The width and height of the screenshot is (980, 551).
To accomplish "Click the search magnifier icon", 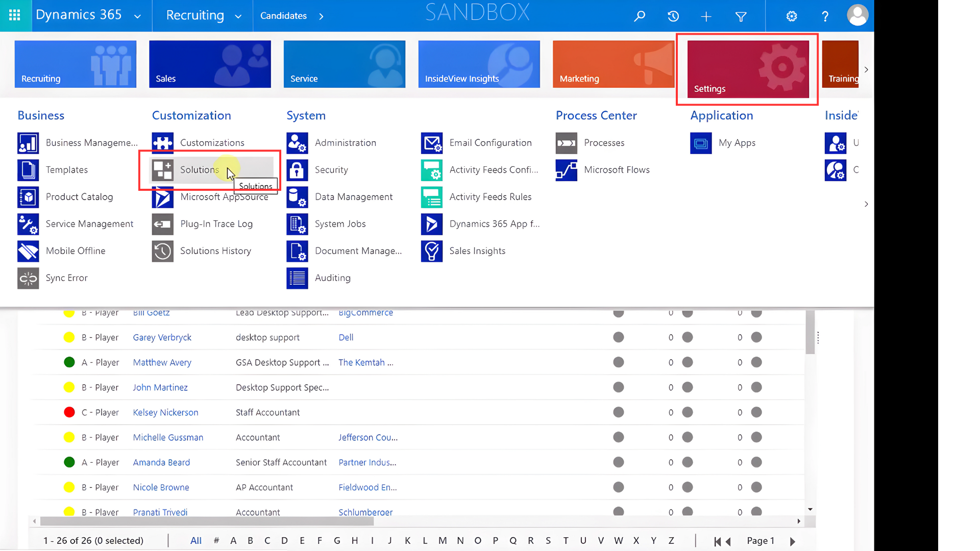I will click(x=639, y=16).
